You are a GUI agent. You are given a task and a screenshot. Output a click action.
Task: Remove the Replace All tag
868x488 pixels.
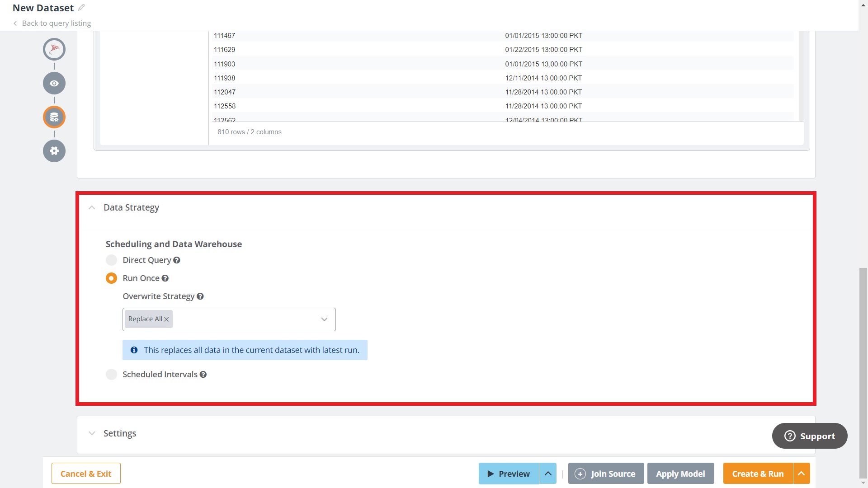(x=166, y=319)
